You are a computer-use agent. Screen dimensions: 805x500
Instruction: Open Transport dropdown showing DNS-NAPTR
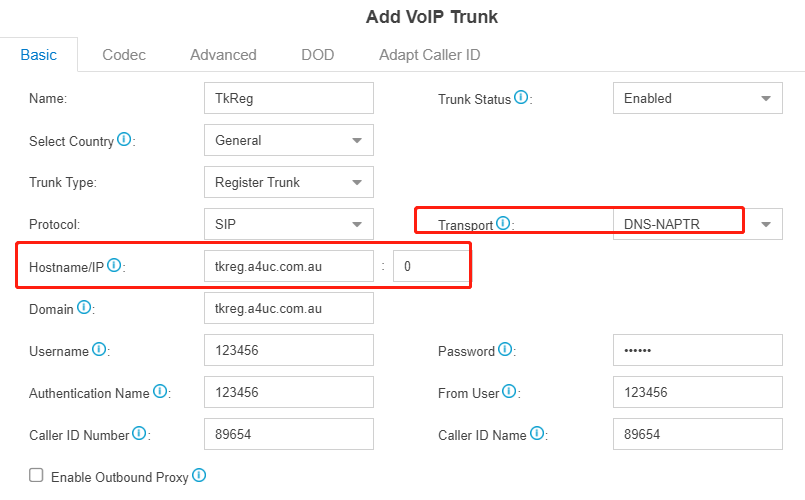pos(698,224)
